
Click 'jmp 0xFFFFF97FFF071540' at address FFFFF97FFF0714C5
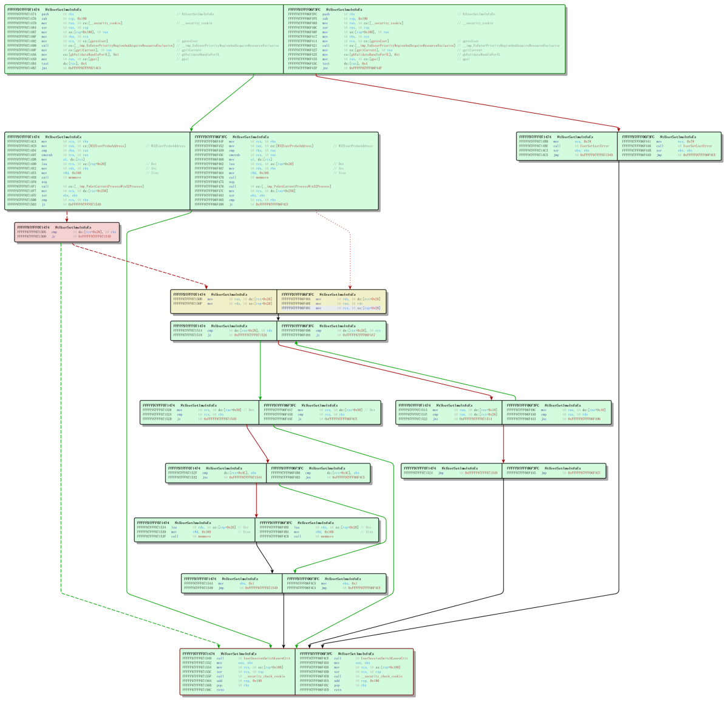[x=566, y=155]
